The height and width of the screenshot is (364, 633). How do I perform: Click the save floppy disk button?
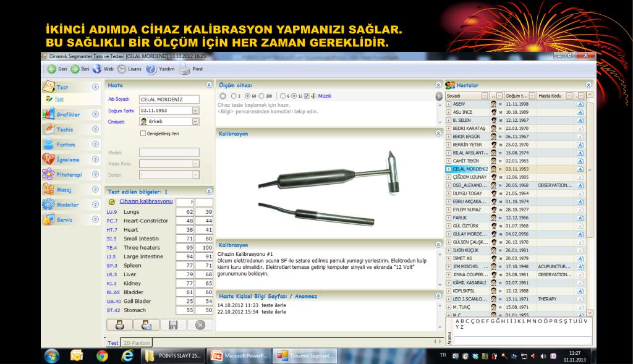tap(173, 325)
